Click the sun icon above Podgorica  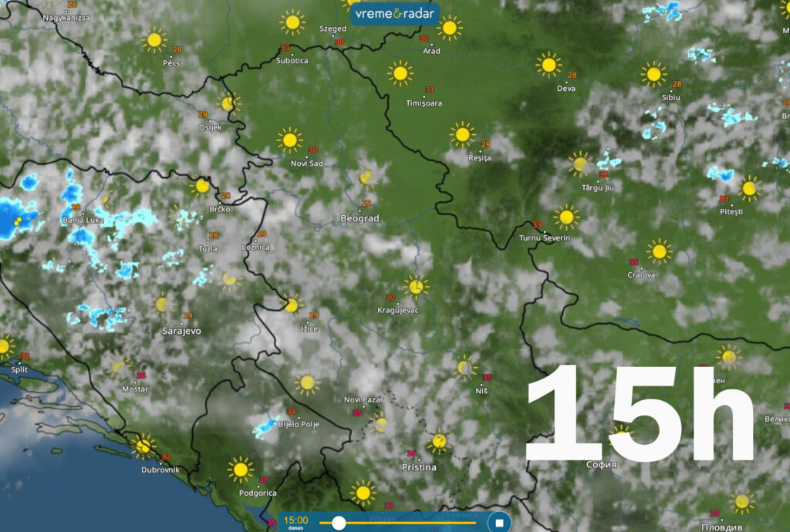[241, 469]
